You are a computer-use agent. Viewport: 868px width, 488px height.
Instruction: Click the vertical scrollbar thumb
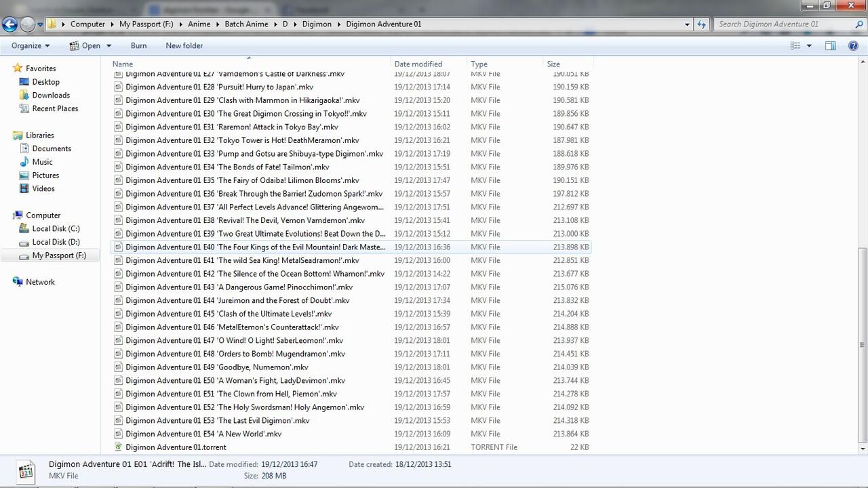[863, 344]
